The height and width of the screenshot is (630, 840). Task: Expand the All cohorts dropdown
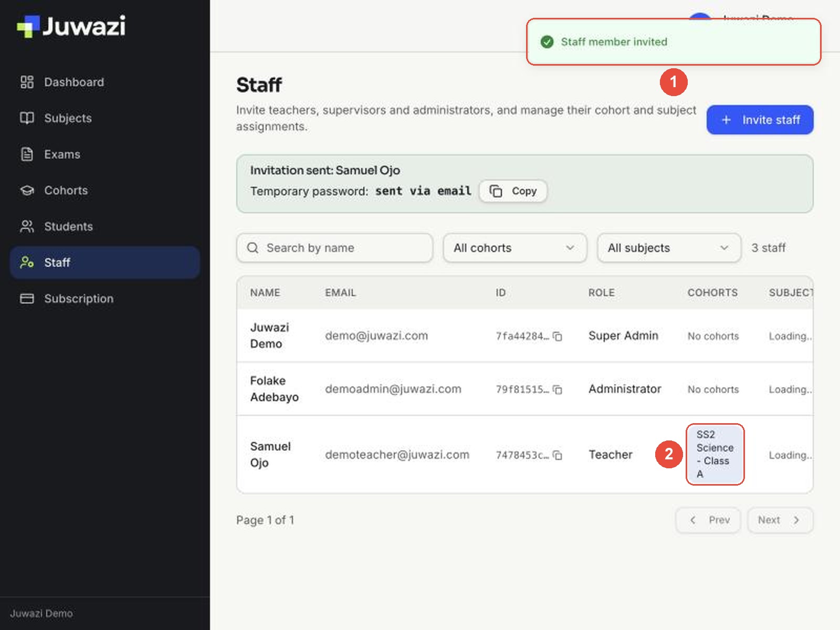[x=514, y=248]
